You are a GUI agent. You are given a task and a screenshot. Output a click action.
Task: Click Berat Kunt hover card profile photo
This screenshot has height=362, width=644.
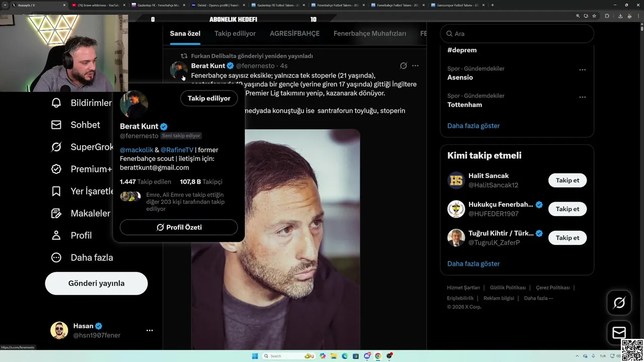click(134, 105)
